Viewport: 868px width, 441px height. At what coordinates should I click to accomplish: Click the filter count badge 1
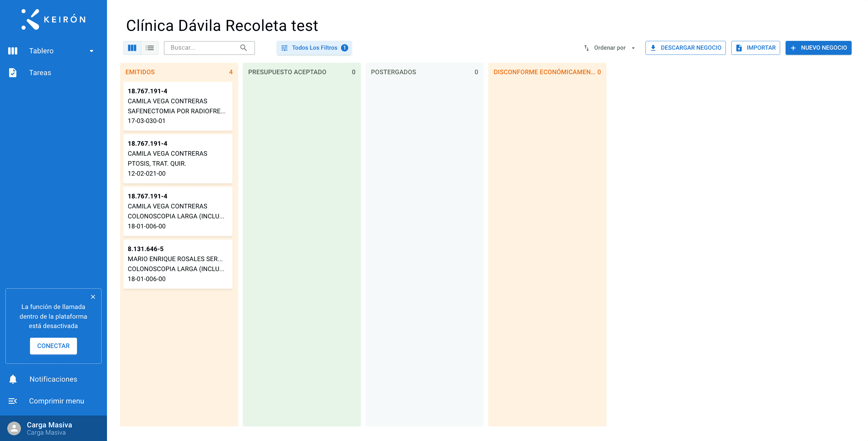pos(344,48)
